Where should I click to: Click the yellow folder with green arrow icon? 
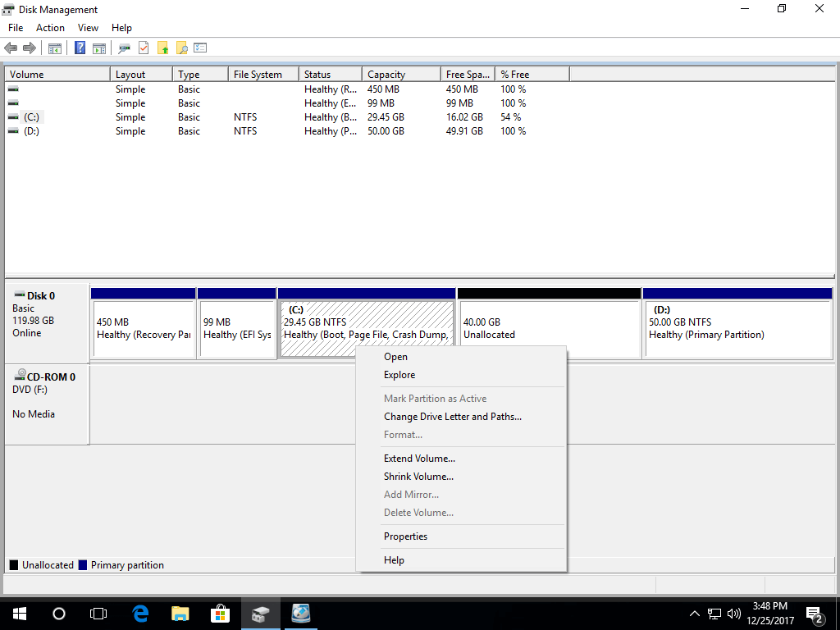point(163,48)
